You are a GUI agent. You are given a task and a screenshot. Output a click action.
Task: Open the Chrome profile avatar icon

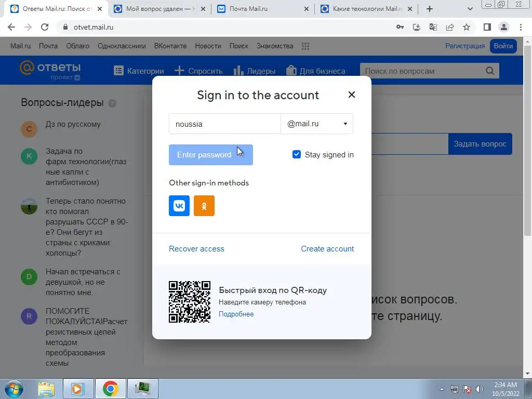point(504,27)
